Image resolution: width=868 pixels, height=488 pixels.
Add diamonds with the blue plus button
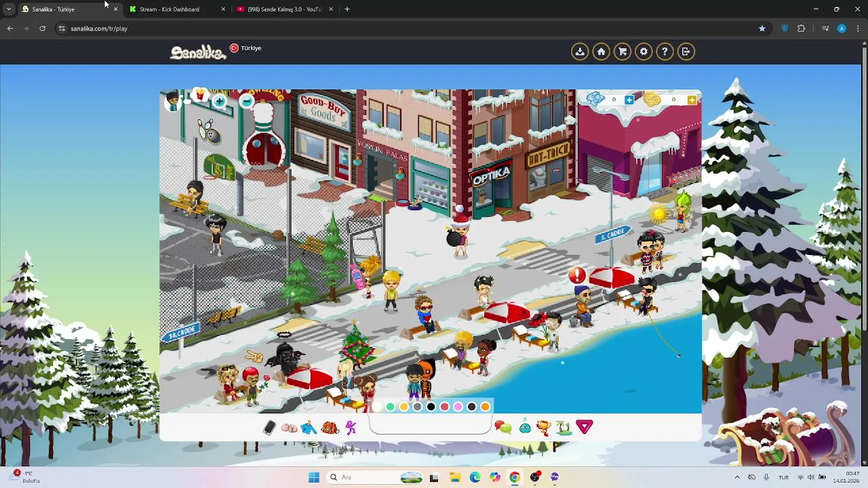coord(629,100)
